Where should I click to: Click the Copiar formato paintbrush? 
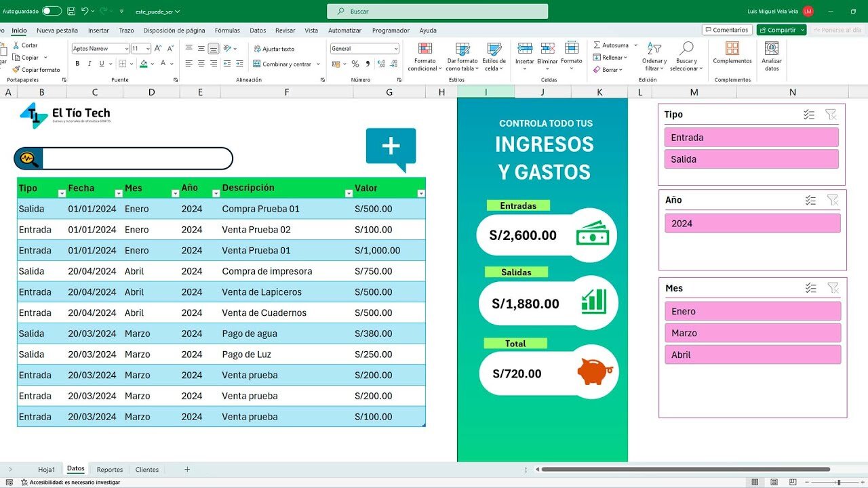(16, 69)
